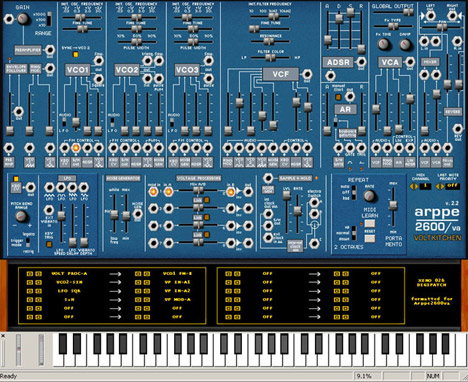Toggle the LFO Key Trig button
468x382 pixels.
click(x=49, y=244)
